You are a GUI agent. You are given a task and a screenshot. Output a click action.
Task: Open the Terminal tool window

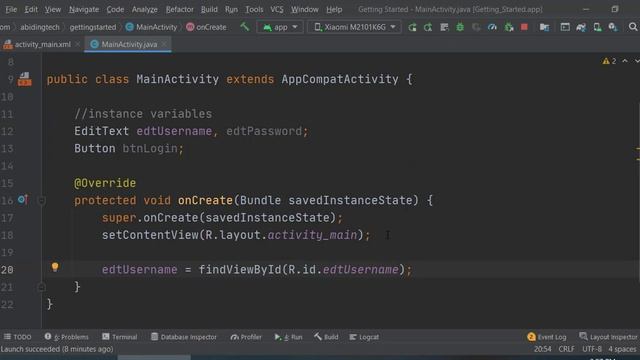tap(120, 337)
